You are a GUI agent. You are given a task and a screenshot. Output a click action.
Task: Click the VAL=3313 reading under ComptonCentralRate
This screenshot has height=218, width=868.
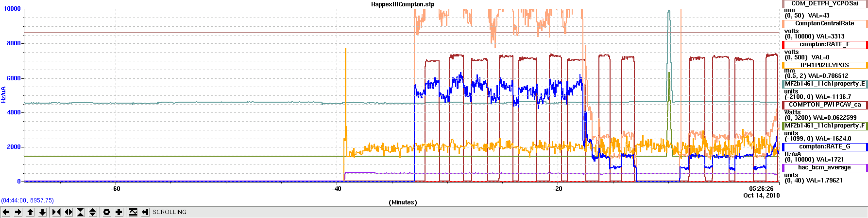831,36
